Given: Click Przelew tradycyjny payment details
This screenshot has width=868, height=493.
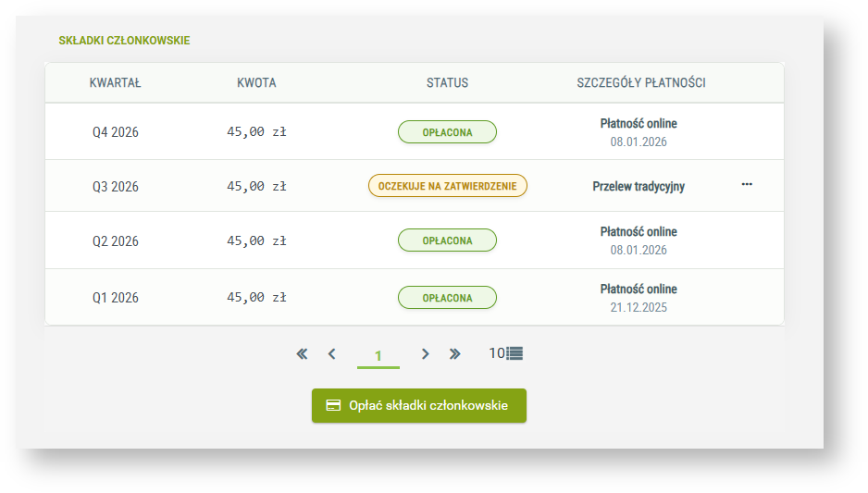Looking at the screenshot, I should coord(639,187).
